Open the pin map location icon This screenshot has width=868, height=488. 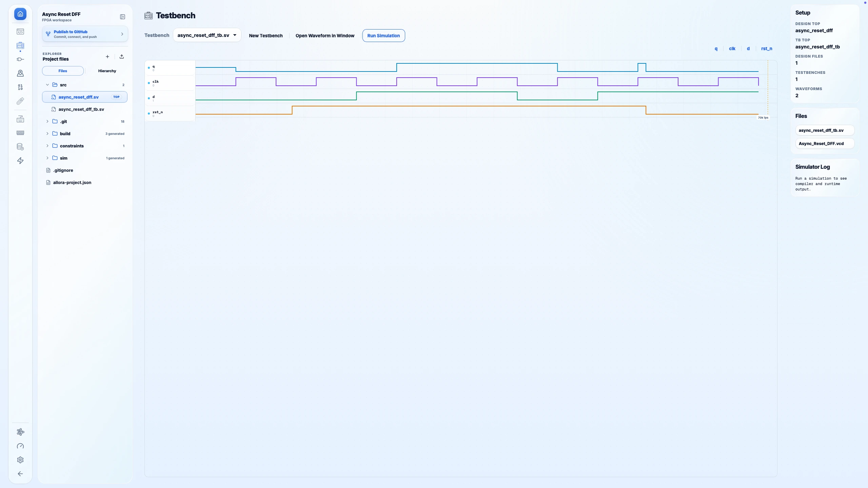coord(20,73)
